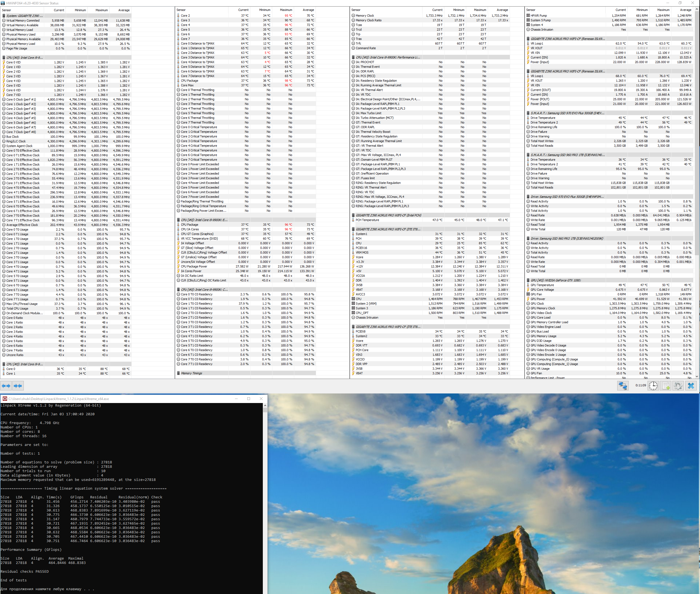Viewport: 700px width, 594px height.
Task: Start logging with the sheet-plus icon
Action: point(666,386)
